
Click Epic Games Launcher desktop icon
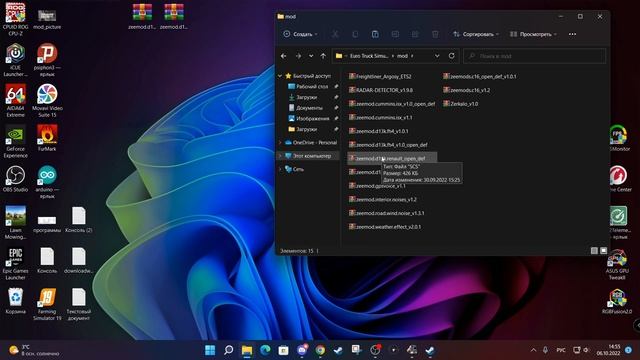click(x=16, y=263)
